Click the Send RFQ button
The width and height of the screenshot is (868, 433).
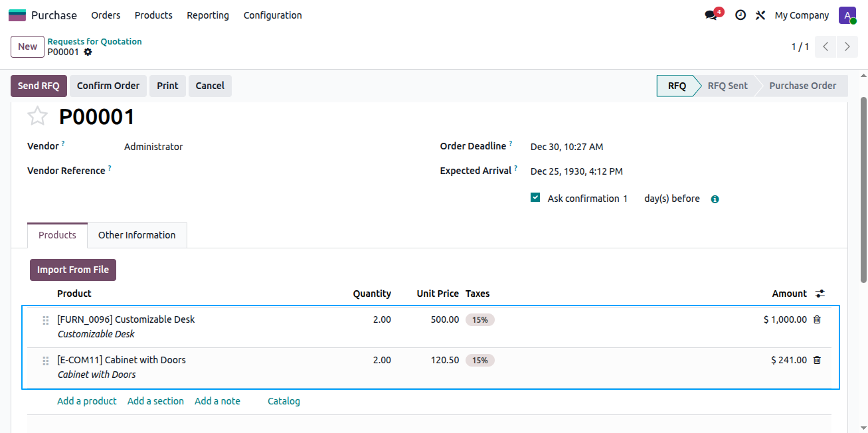pyautogui.click(x=39, y=86)
